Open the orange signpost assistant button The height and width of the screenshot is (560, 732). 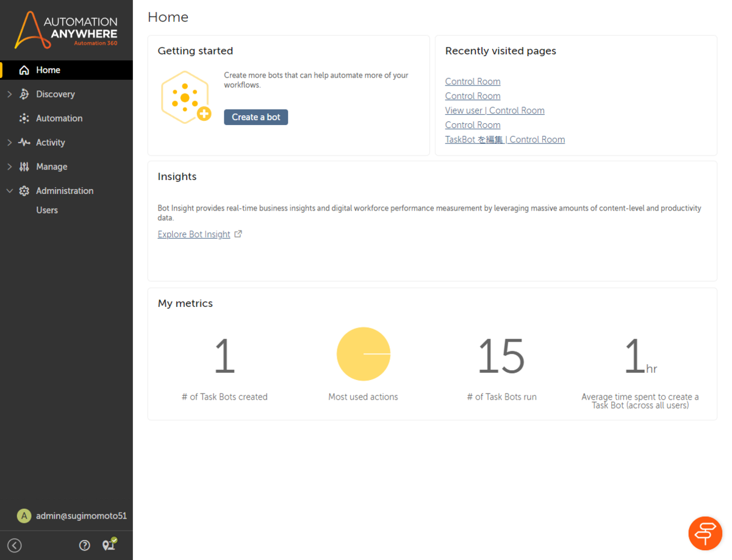click(705, 533)
